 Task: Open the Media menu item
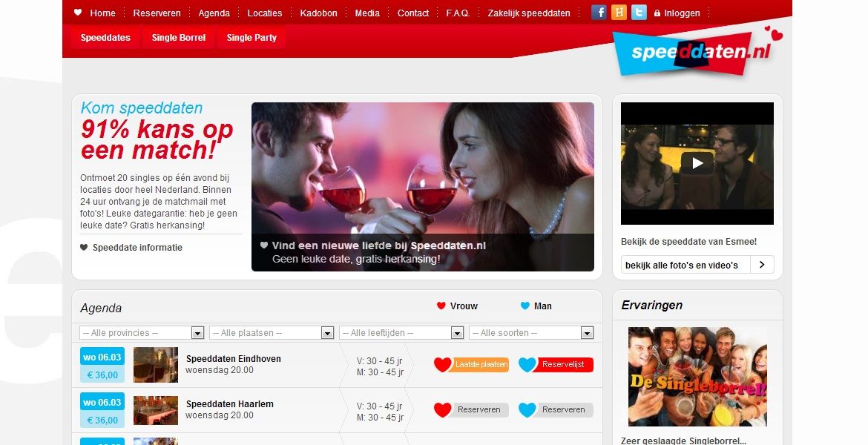pos(367,13)
